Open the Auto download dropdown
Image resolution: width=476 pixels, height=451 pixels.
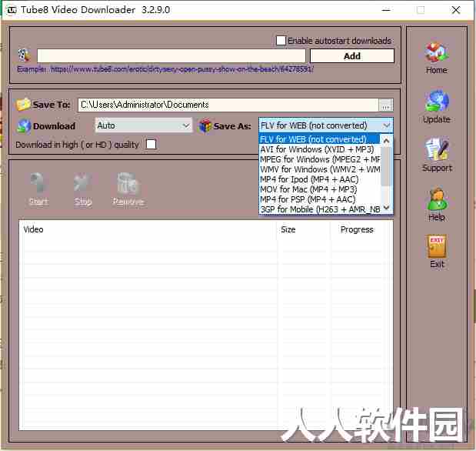coord(144,125)
